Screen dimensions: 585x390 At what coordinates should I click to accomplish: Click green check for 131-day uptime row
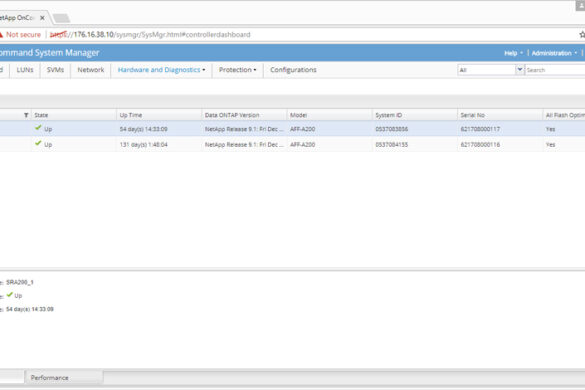click(38, 143)
